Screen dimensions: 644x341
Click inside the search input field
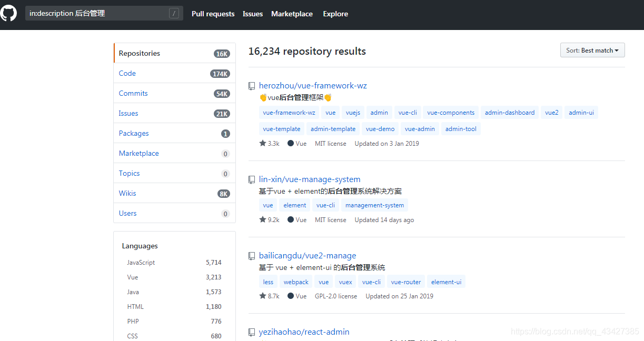(100, 13)
